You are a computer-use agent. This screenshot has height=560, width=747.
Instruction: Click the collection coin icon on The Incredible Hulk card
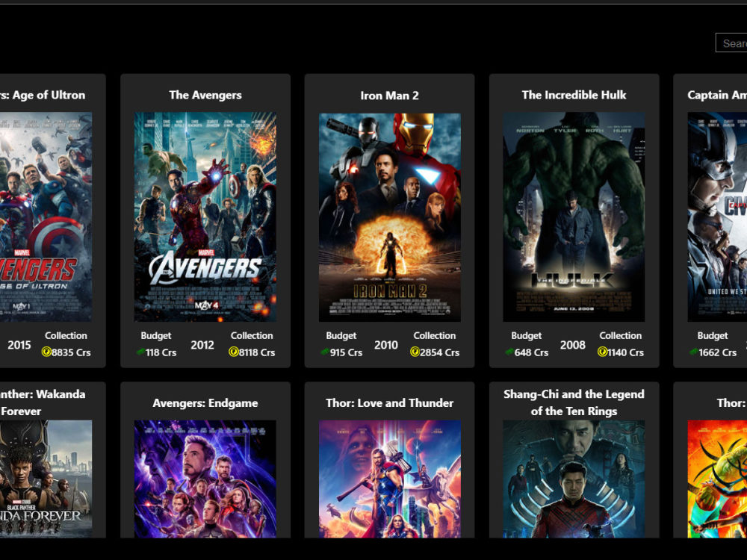(x=602, y=352)
